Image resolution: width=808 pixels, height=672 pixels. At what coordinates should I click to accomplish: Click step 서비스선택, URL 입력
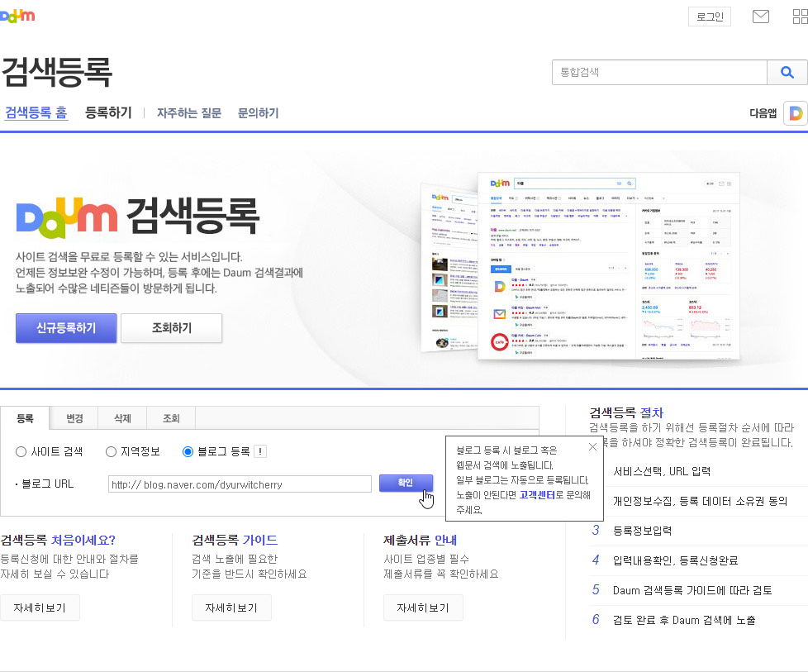(662, 471)
